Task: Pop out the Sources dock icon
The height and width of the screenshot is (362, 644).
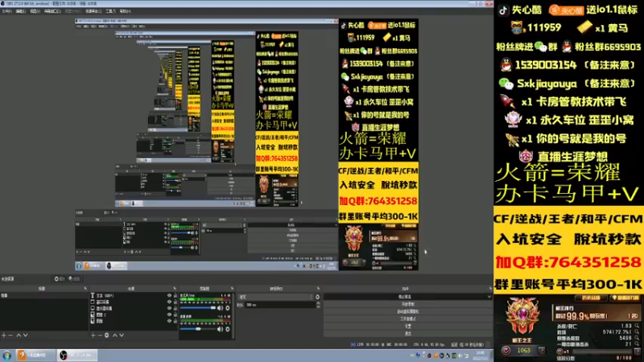Action: point(175,289)
